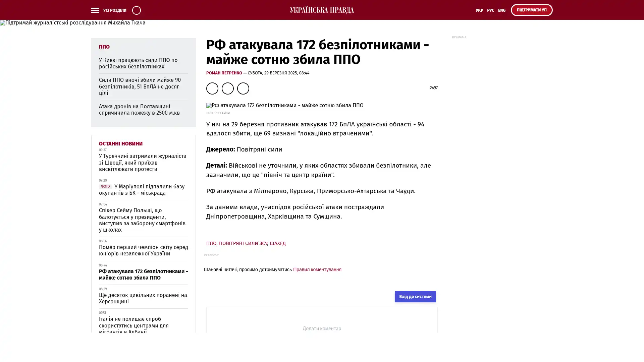Screen dimensions: 644x362
Task: Expand the Усі розділи sections menu
Action: coord(114,10)
